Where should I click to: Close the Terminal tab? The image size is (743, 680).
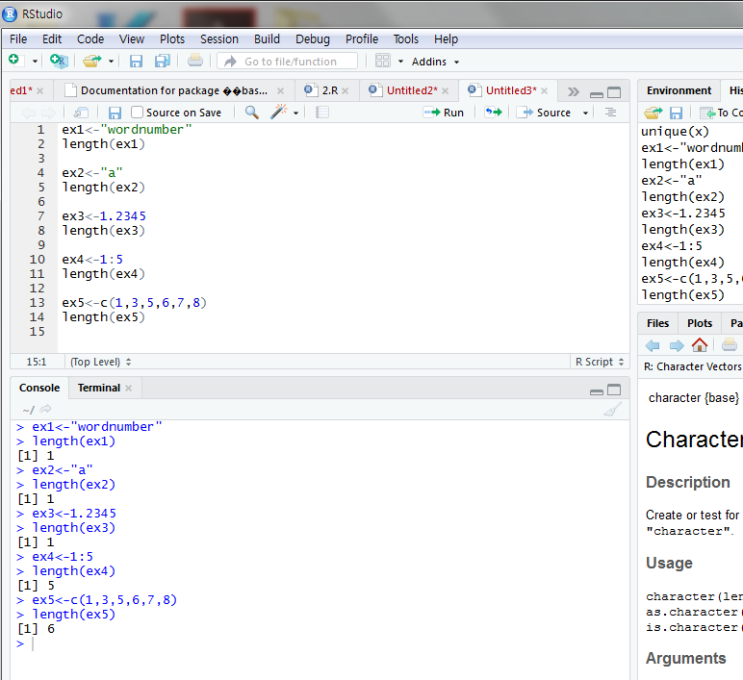point(128,388)
